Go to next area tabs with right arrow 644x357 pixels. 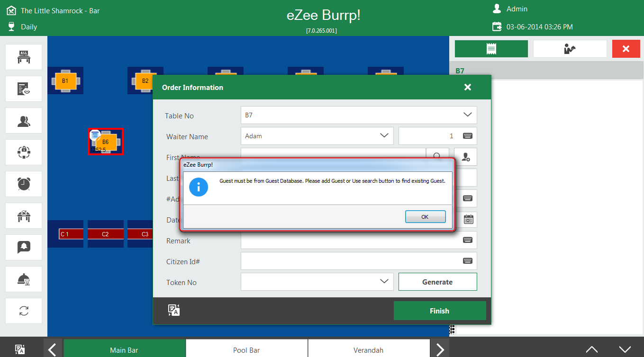pos(440,350)
